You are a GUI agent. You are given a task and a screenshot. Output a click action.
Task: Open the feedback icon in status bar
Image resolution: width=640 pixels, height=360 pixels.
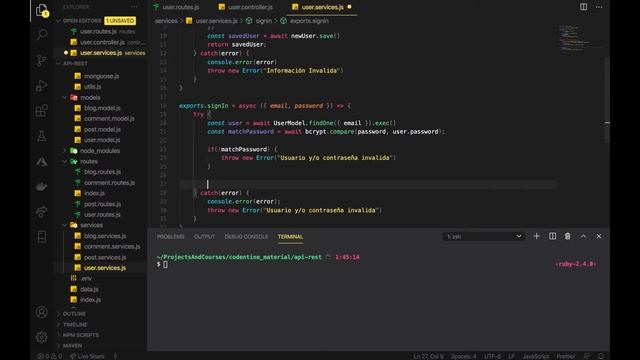point(587,356)
